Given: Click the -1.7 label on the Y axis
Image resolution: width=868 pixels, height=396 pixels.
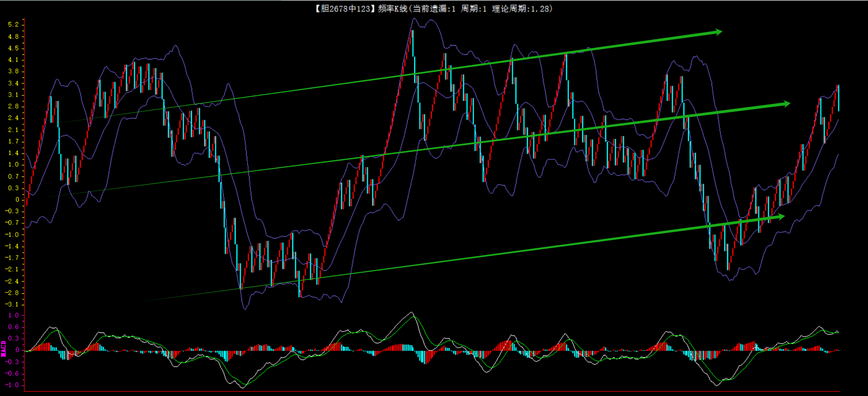Looking at the screenshot, I should tap(12, 257).
